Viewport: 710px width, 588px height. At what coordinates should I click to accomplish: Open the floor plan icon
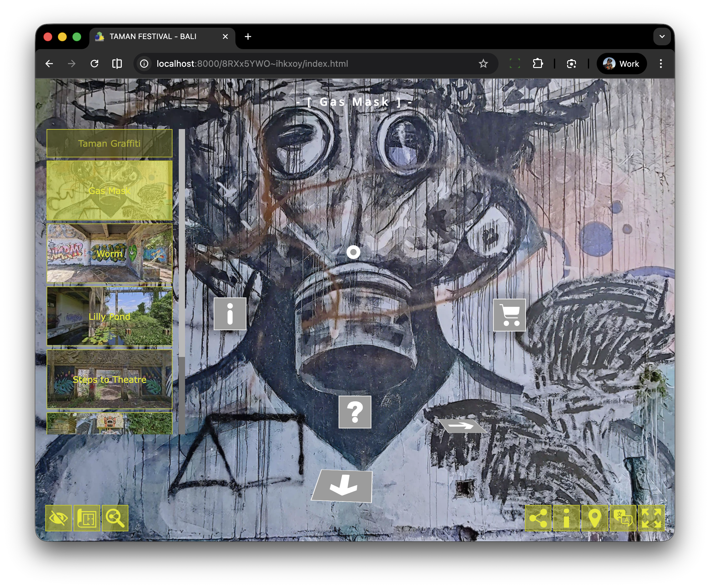point(87,518)
